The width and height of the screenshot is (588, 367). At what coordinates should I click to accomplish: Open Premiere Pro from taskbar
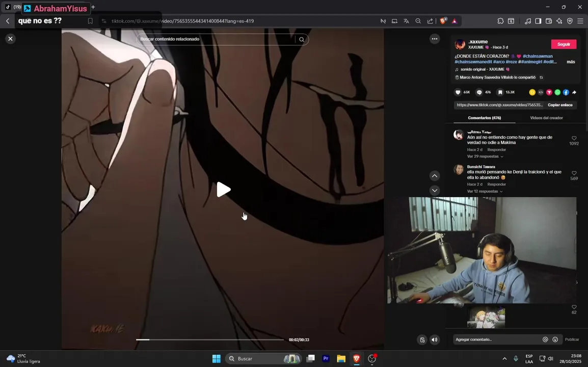pyautogui.click(x=326, y=359)
